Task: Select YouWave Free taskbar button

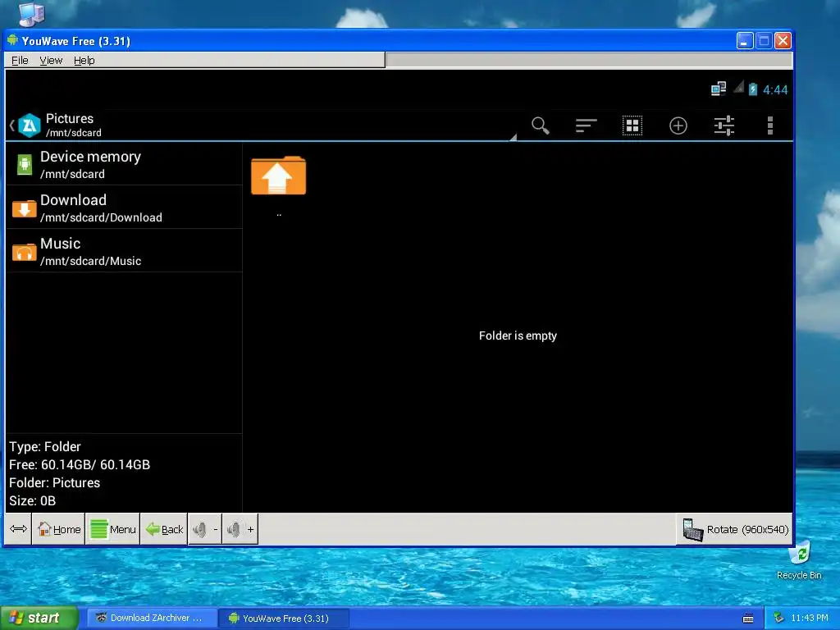Action: [x=284, y=619]
